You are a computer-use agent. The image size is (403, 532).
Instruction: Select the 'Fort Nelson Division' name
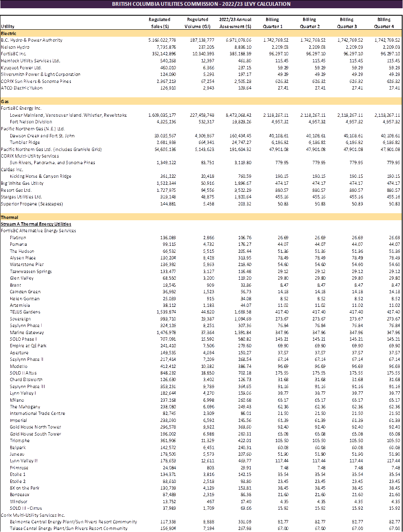click(x=31, y=122)
